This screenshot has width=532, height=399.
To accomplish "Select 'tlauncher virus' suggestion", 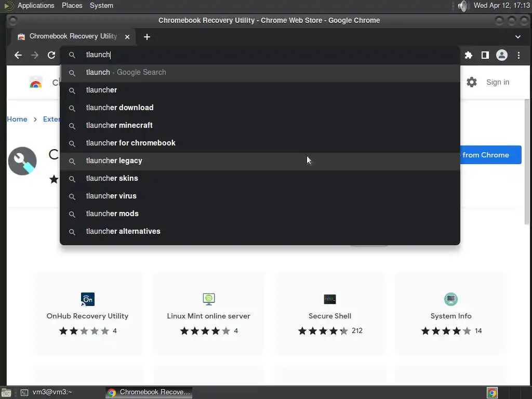I will pyautogui.click(x=260, y=196).
